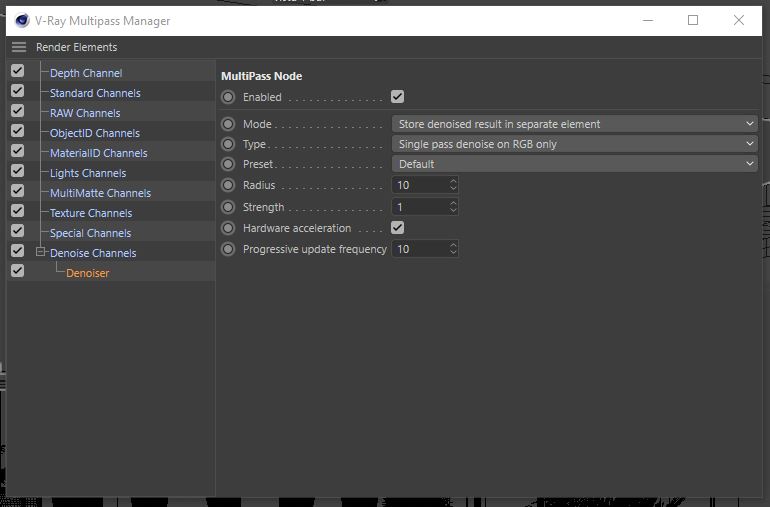Select Lights Channels in the tree
The width and height of the screenshot is (770, 507).
tap(88, 173)
